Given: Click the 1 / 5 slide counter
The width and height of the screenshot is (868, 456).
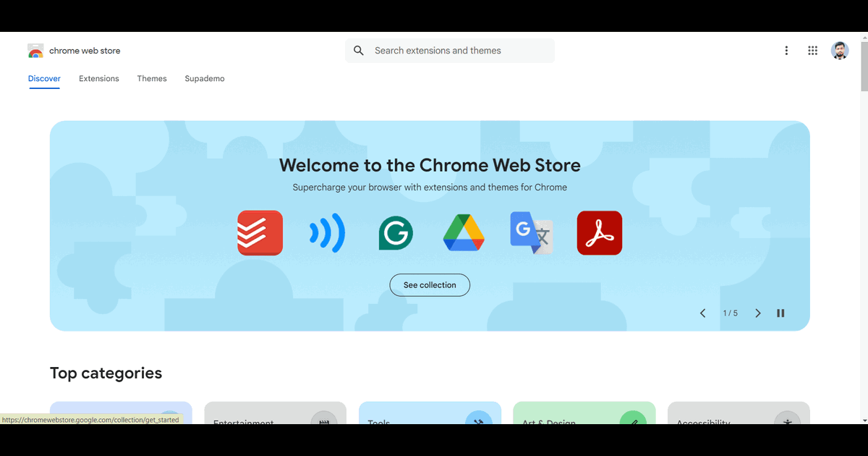Looking at the screenshot, I should (x=731, y=313).
